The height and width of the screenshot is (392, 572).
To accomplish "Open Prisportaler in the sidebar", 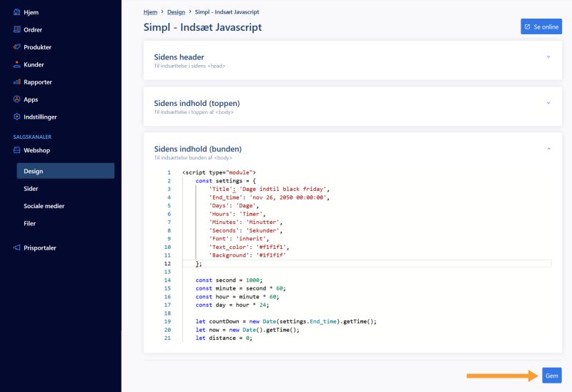I will pos(40,248).
